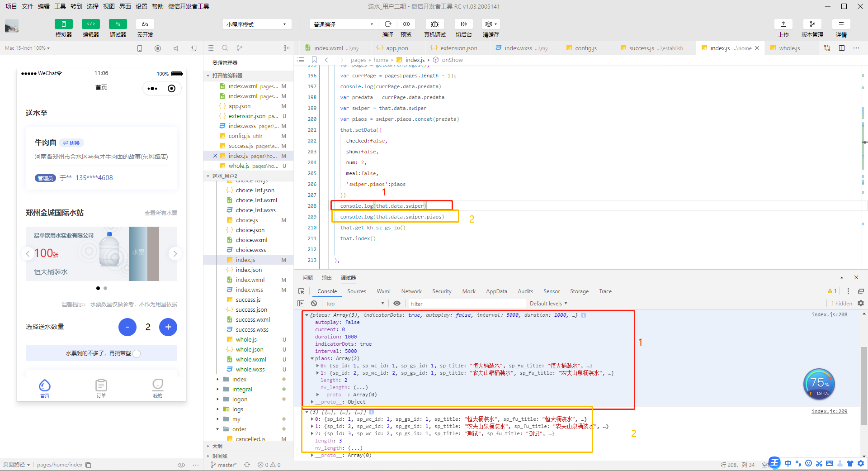Switch to background (切后台) icon
This screenshot has height=471, width=868.
463,24
